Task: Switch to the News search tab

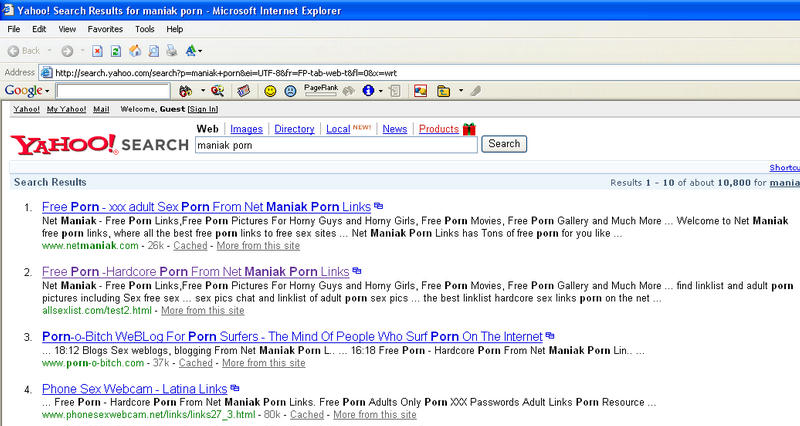Action: pos(394,129)
